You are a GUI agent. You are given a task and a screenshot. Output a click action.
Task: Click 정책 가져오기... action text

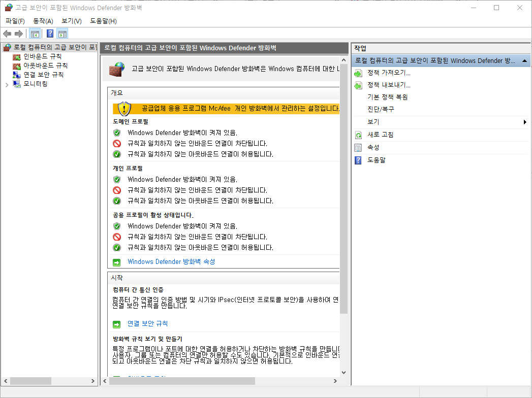(389, 73)
